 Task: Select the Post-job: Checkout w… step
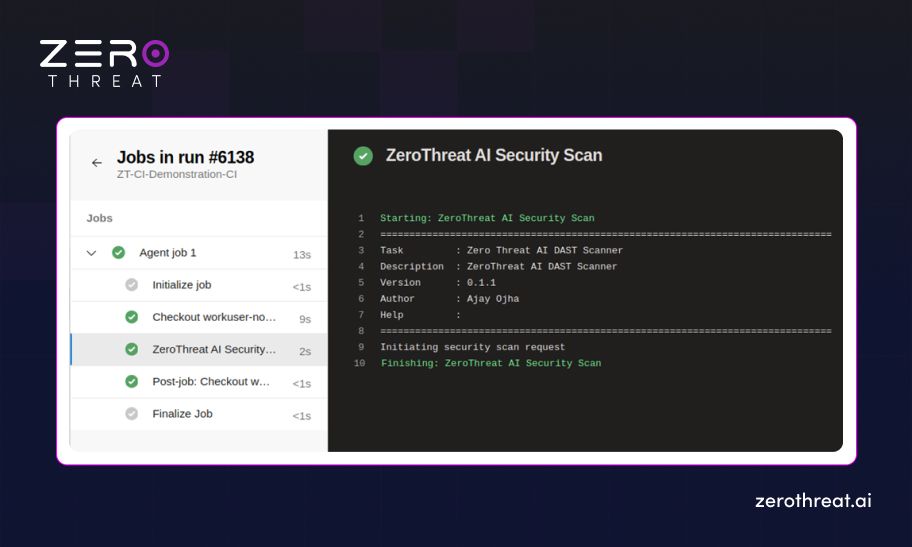point(199,382)
